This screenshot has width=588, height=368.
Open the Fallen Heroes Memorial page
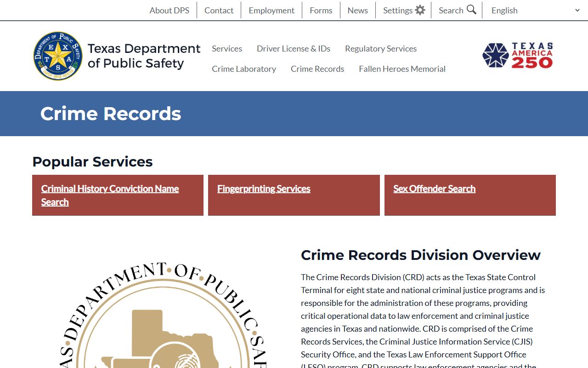click(x=402, y=69)
